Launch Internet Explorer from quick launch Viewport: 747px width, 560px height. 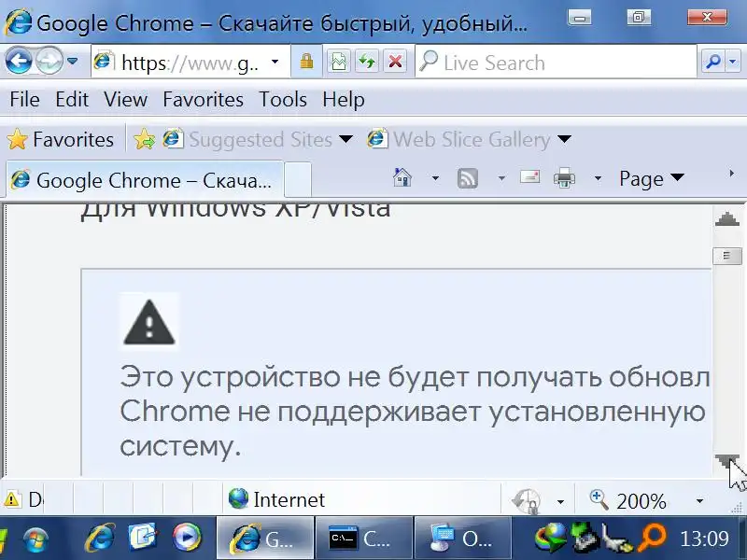click(100, 539)
